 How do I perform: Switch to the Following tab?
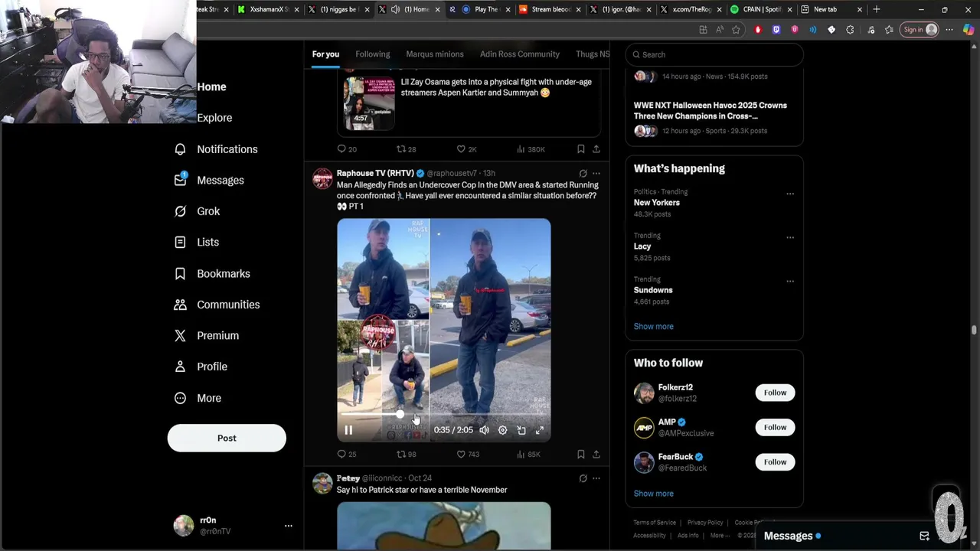pyautogui.click(x=373, y=54)
